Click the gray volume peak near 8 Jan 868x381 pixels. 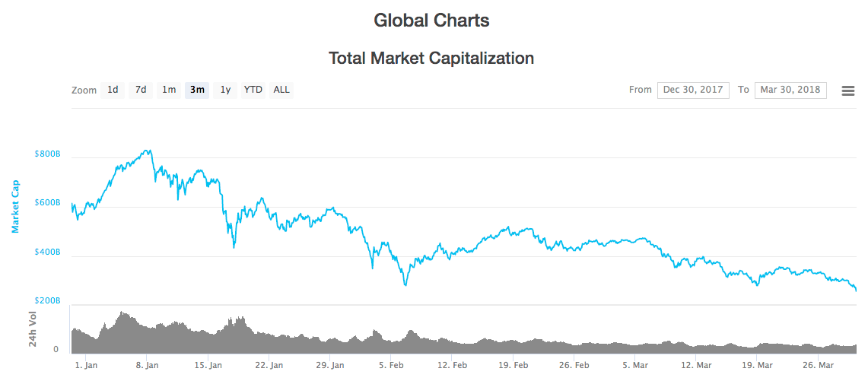[x=122, y=314]
